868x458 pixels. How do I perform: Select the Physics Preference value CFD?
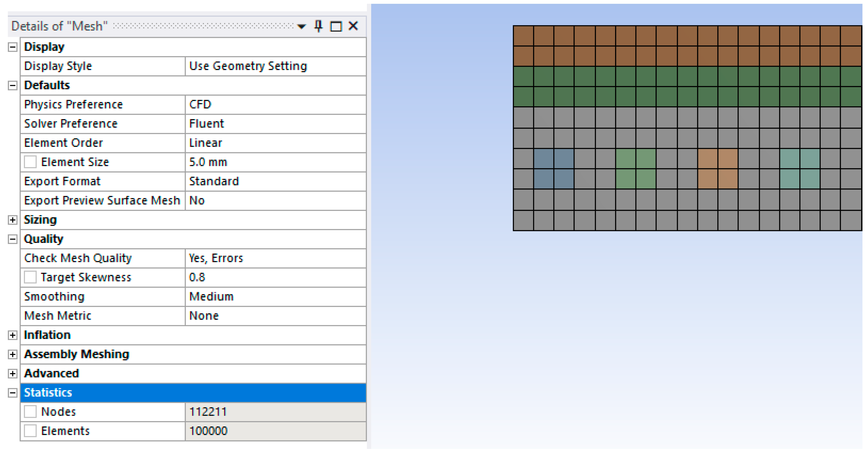pos(275,105)
